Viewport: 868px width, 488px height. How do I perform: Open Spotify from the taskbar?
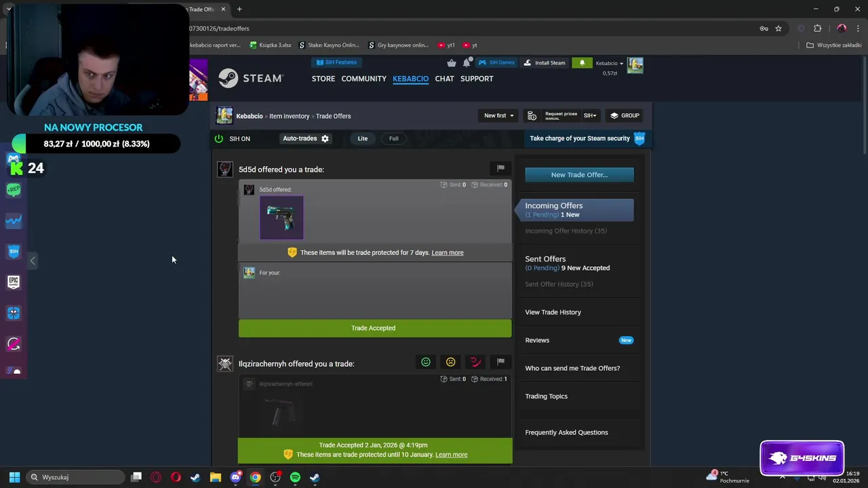point(295,477)
